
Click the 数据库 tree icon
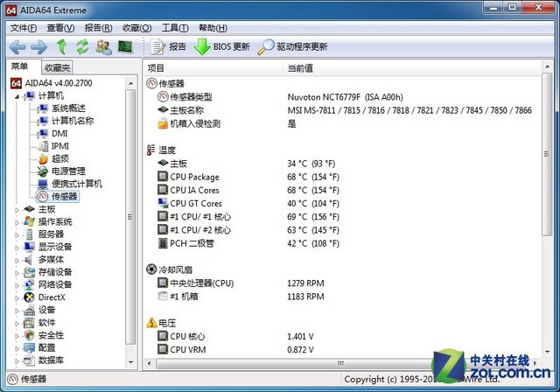[x=29, y=360]
